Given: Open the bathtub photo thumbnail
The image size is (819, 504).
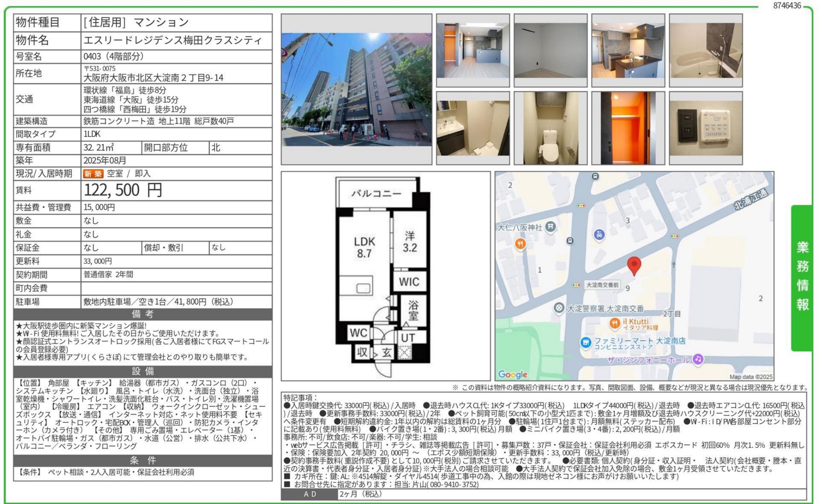Looking at the screenshot, I should 705,51.
